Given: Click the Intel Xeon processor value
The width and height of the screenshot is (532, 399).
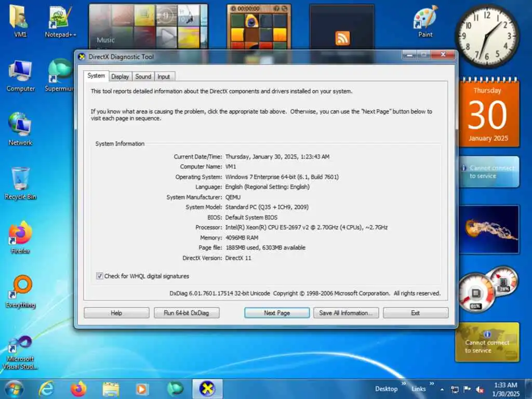Looking at the screenshot, I should click(x=307, y=228).
